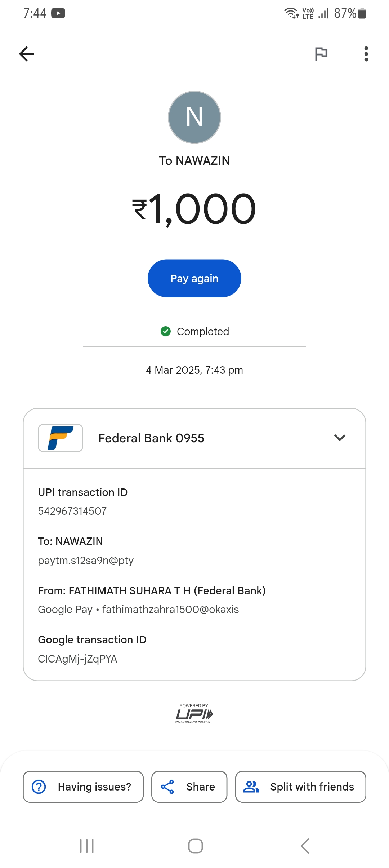Tap the Google transaction ID value
The image size is (389, 868).
click(x=78, y=659)
